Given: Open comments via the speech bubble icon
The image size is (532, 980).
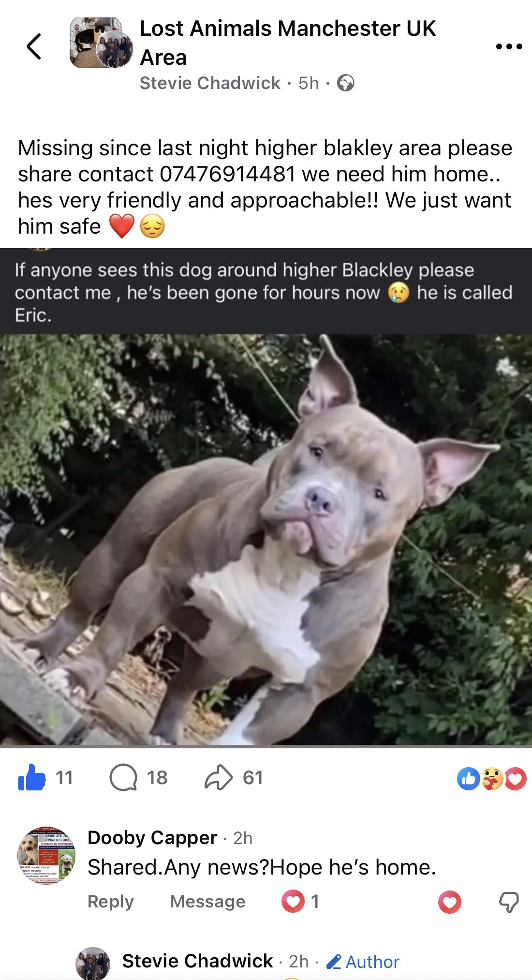Looking at the screenshot, I should click(123, 778).
